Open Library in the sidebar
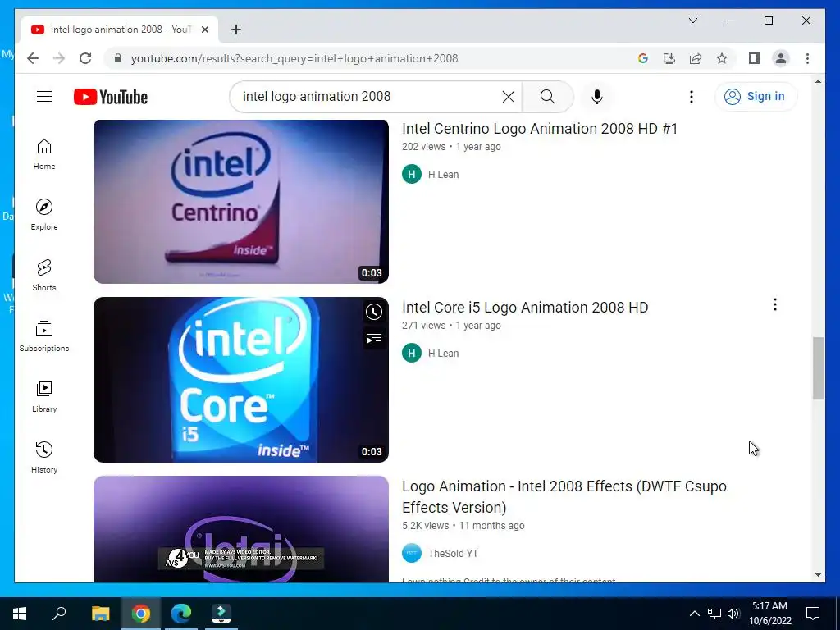 (x=44, y=396)
